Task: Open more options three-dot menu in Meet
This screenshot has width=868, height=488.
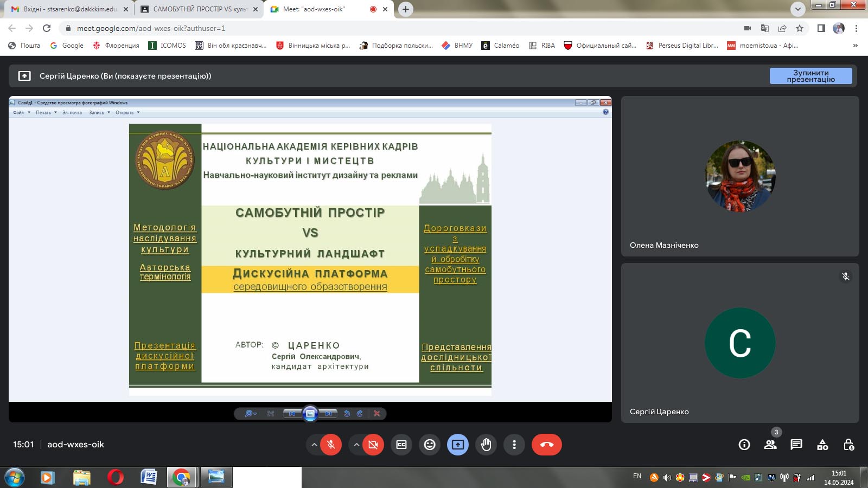Action: click(514, 445)
